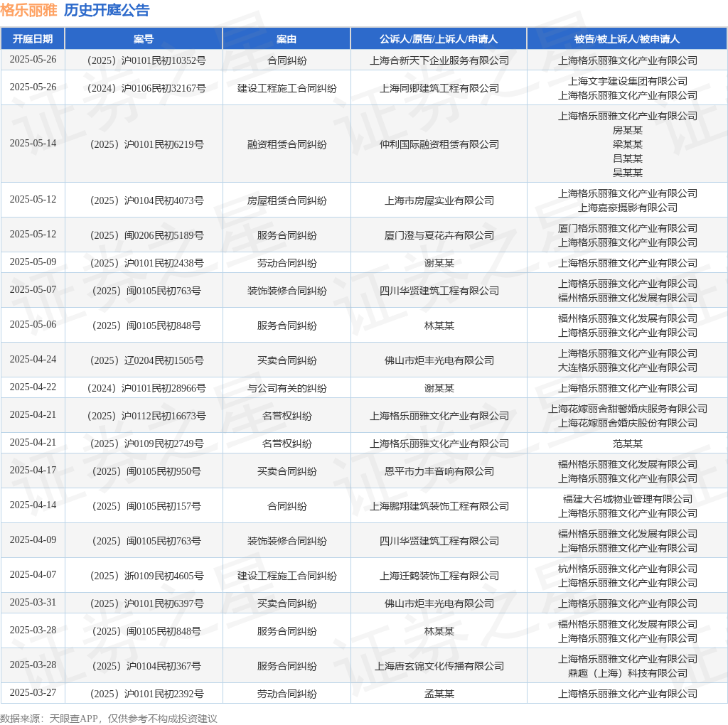The height and width of the screenshot is (725, 728).
Task: Click defendant 大连格乐丽雅文化产业有限公司
Action: point(628,367)
